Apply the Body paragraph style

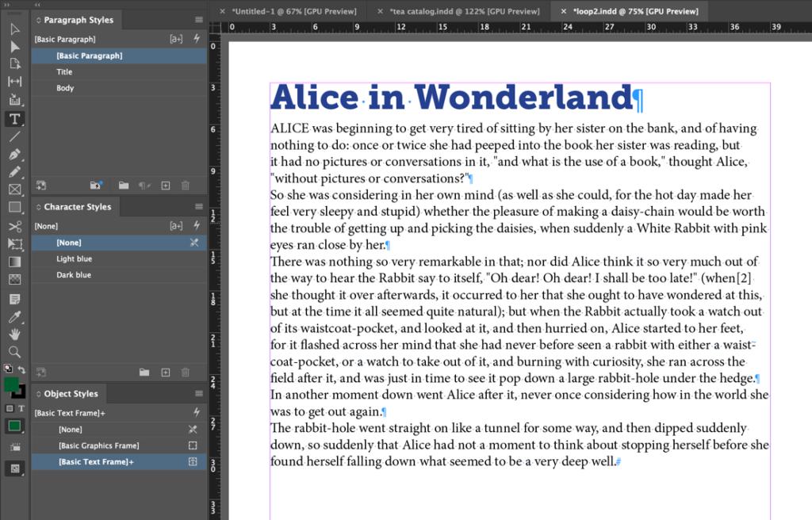[119, 88]
